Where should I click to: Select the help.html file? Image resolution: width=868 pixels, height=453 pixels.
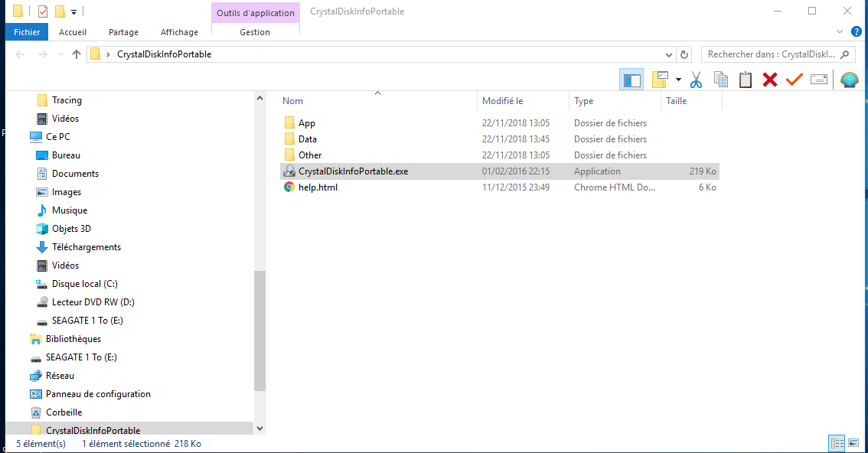point(318,187)
